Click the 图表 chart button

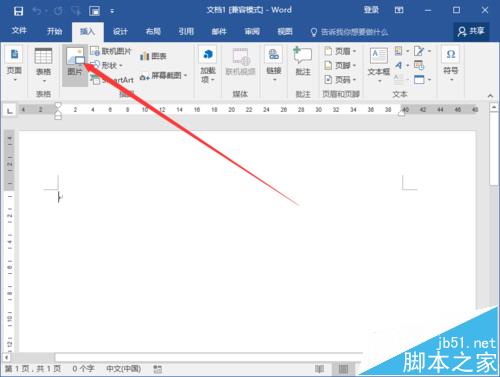pos(153,56)
